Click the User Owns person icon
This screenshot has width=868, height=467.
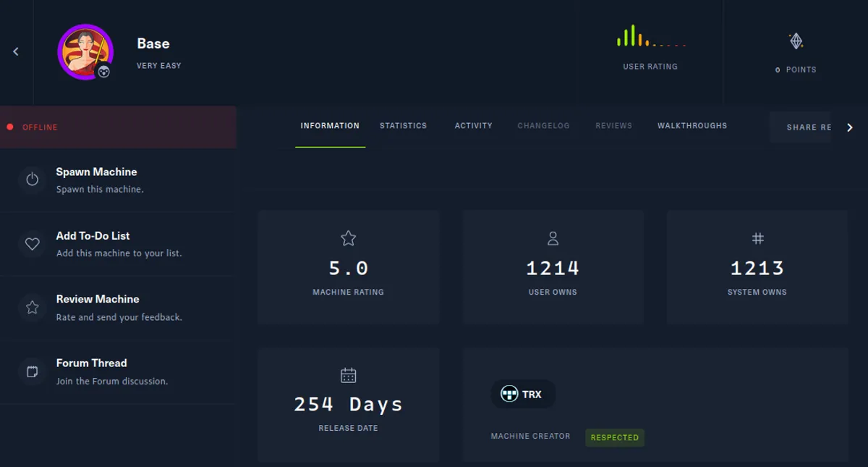pos(553,237)
